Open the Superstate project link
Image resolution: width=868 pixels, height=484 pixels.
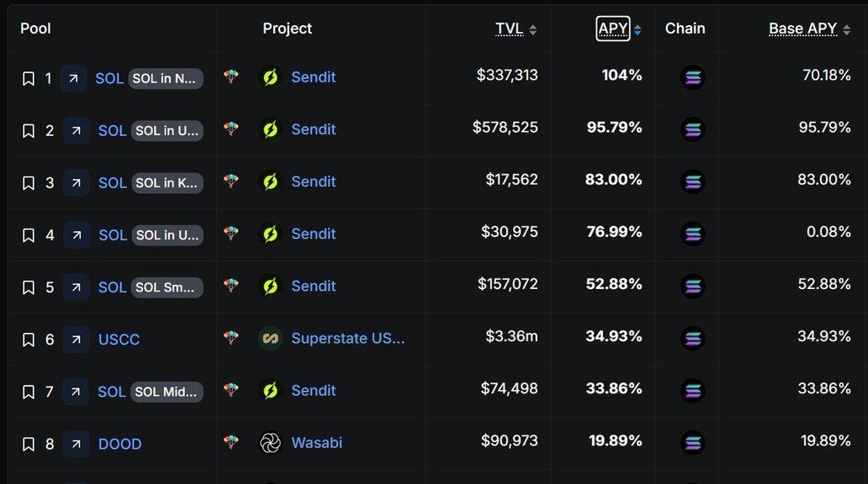coord(347,338)
